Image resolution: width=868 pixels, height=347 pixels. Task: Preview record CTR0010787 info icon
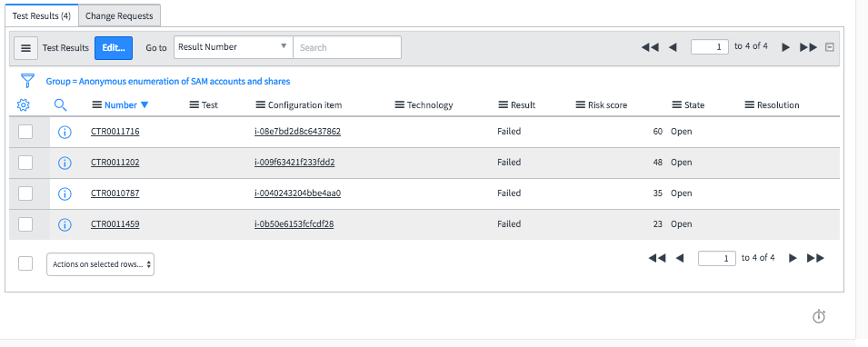[65, 193]
